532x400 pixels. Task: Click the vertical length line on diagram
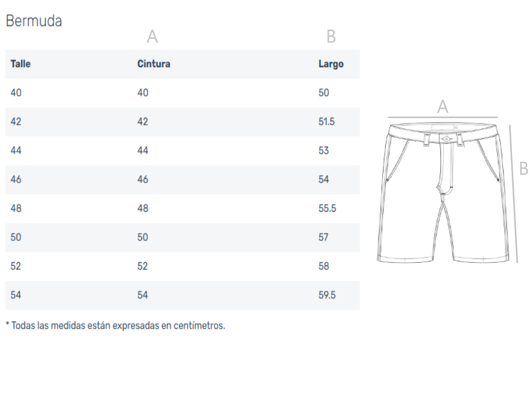point(513,194)
